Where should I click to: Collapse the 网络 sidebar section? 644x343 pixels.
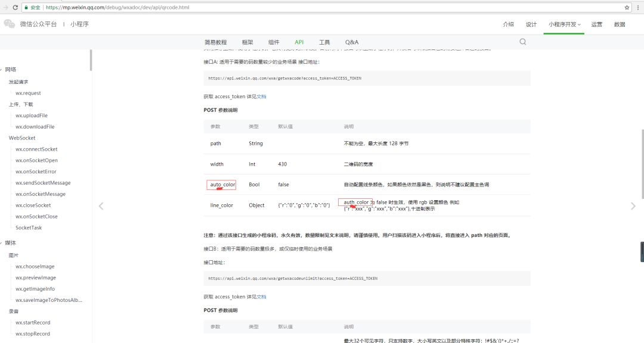[1, 70]
